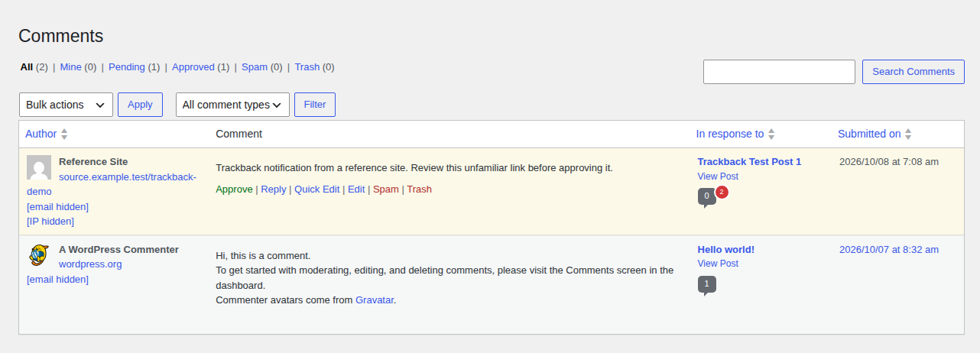Open the source.example.test/trackback-demo URL link
The height and width of the screenshot is (353, 980).
(112, 184)
